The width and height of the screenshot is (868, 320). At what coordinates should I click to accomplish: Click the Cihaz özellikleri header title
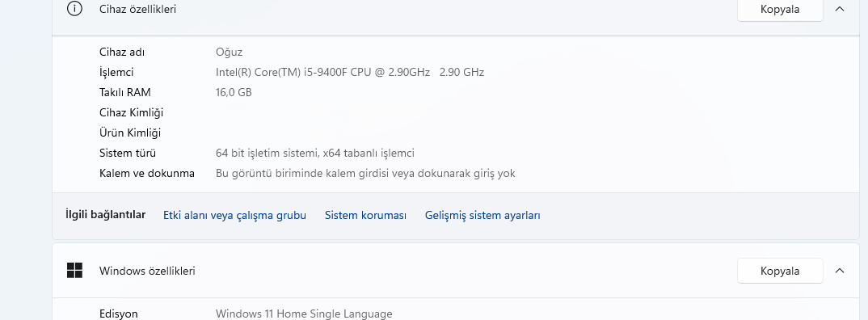[138, 9]
